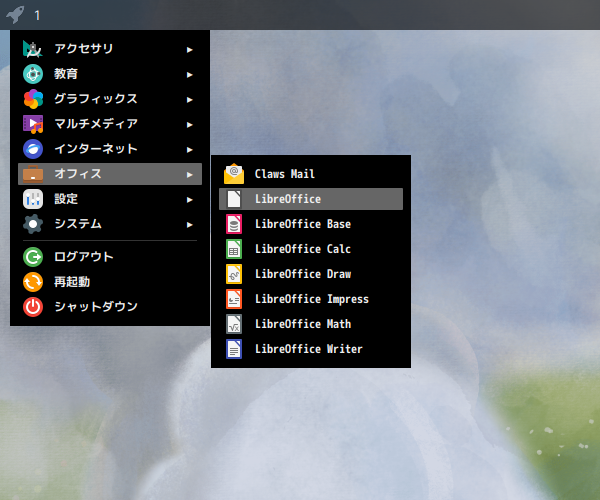Click the 教育 category icon
The image size is (600, 500).
pos(33,74)
